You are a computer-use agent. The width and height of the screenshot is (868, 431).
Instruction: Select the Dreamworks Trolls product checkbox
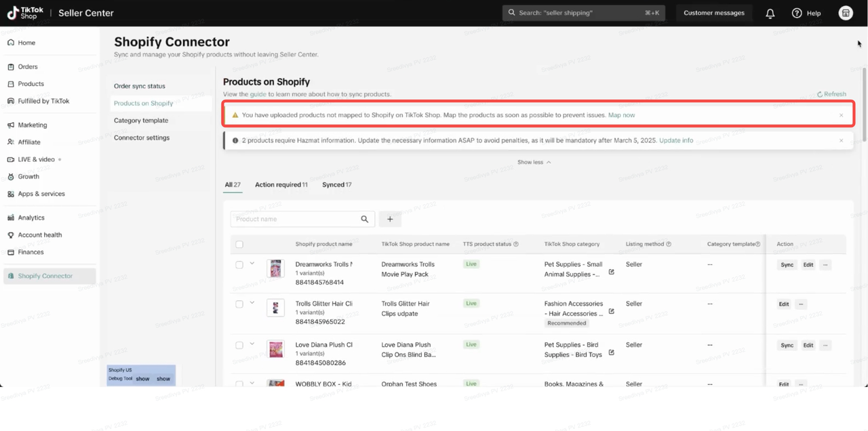point(239,265)
